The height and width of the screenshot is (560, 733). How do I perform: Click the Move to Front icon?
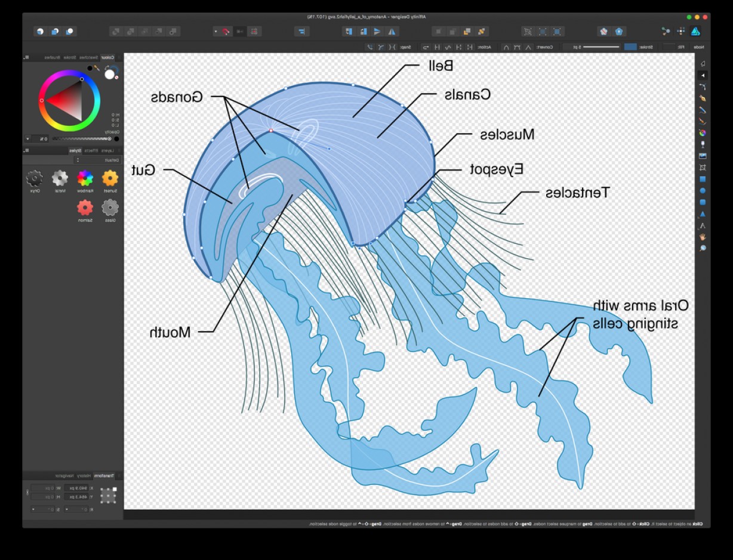(438, 31)
